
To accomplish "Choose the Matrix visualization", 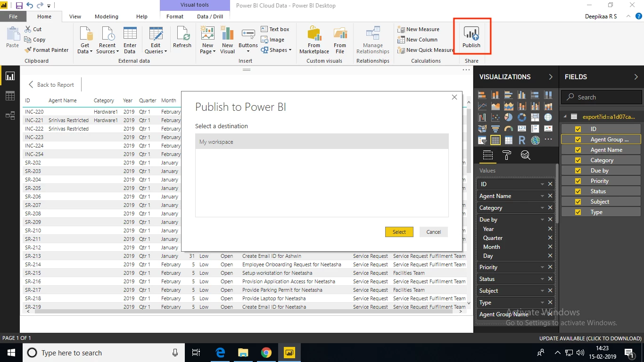I will coord(508,140).
